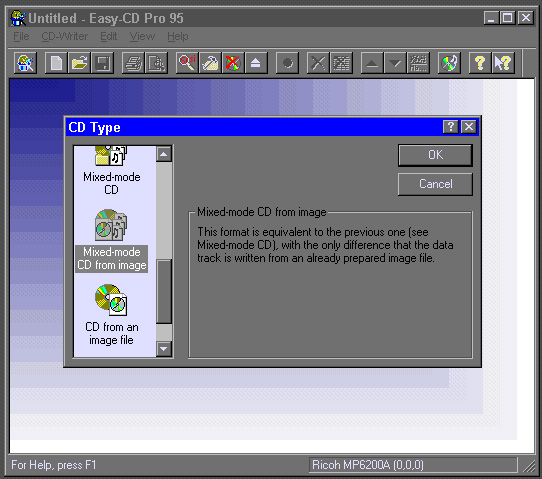Select the Mixed-mode CD from image item
The width and height of the screenshot is (542, 479).
[x=112, y=240]
